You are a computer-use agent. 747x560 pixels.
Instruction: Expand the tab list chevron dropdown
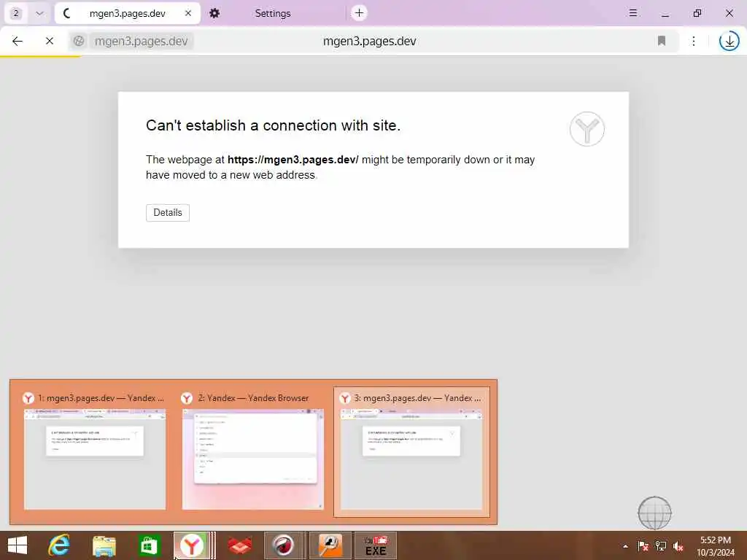click(39, 13)
